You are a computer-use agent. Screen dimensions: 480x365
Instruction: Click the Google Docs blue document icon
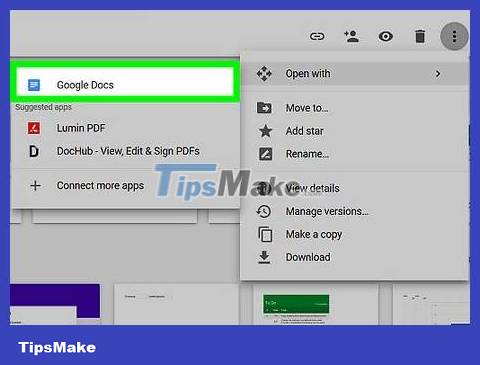point(34,85)
